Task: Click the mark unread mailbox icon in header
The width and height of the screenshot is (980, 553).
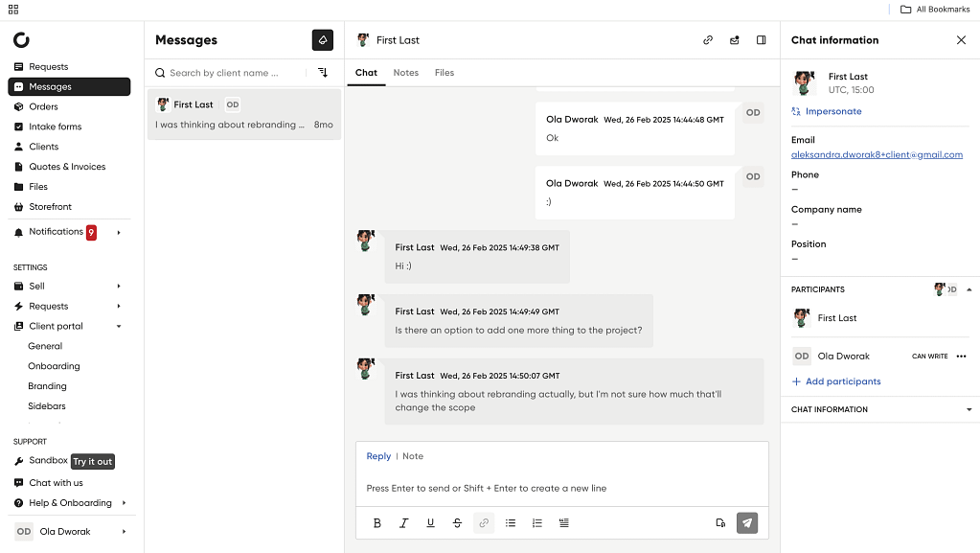Action: pos(735,40)
